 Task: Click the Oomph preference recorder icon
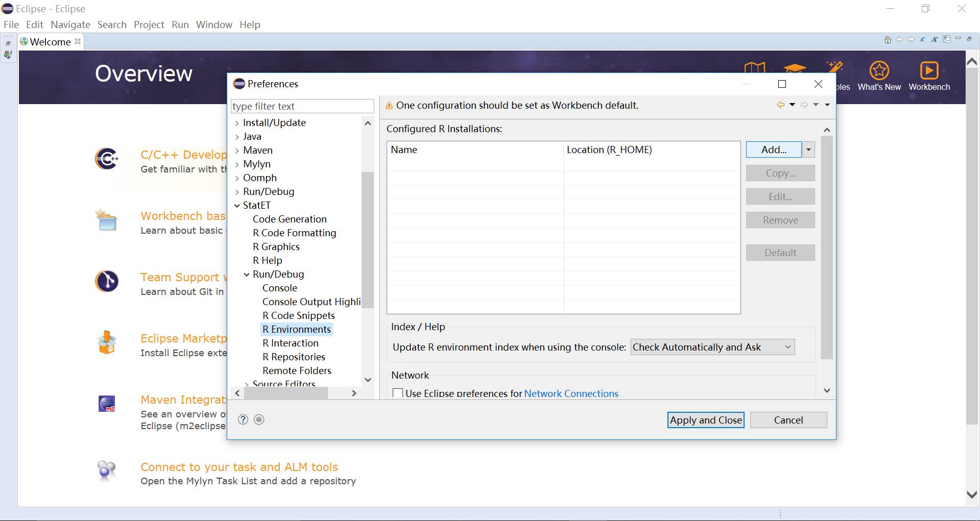(259, 419)
